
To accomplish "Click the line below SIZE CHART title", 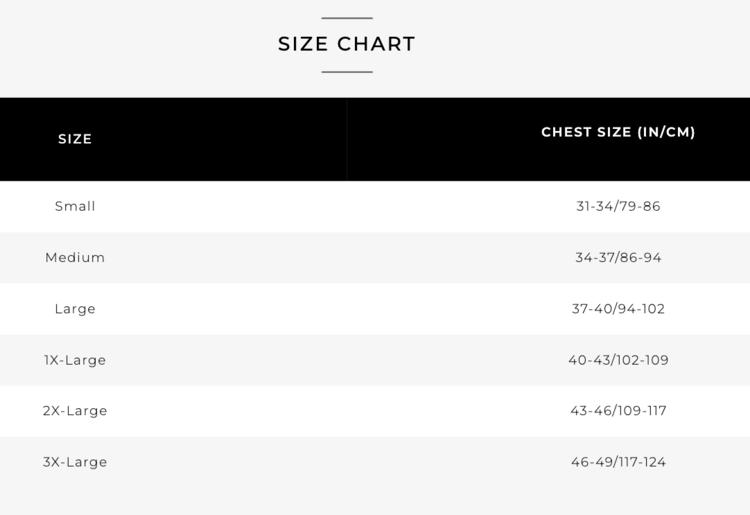I will (x=346, y=72).
